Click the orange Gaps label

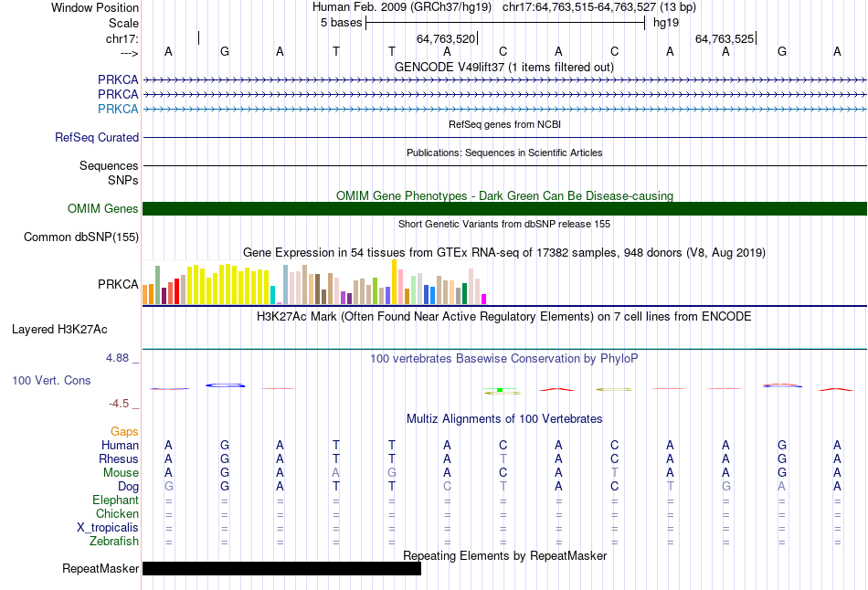(x=124, y=432)
